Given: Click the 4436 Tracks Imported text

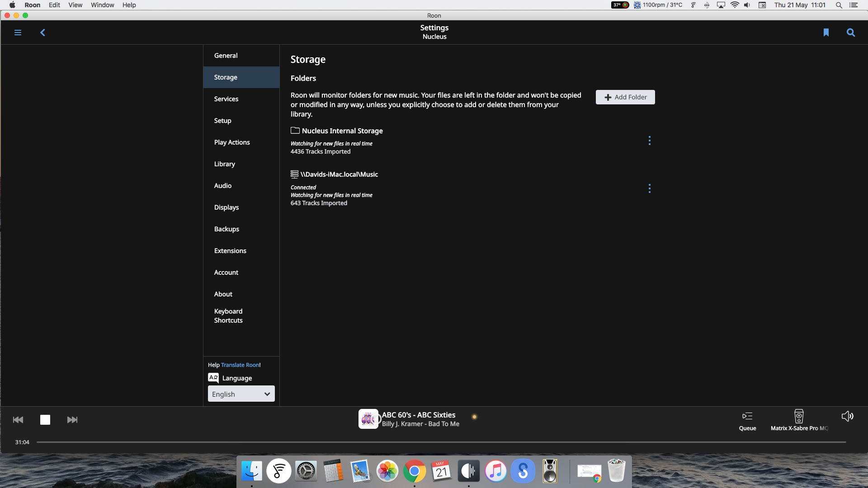Looking at the screenshot, I should pyautogui.click(x=321, y=152).
